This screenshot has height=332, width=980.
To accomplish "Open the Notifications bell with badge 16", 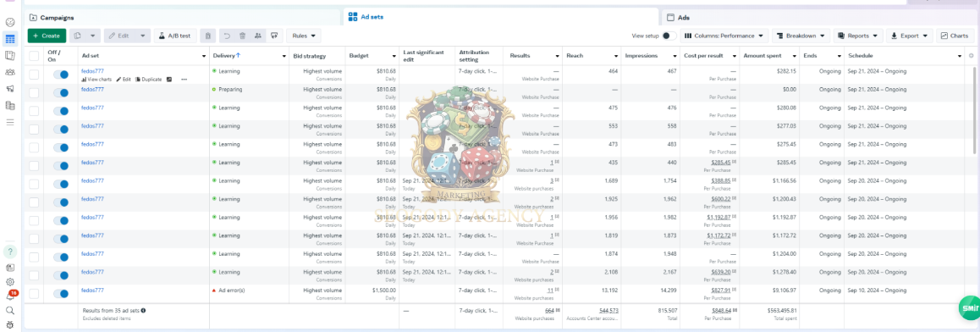I will tap(11, 296).
